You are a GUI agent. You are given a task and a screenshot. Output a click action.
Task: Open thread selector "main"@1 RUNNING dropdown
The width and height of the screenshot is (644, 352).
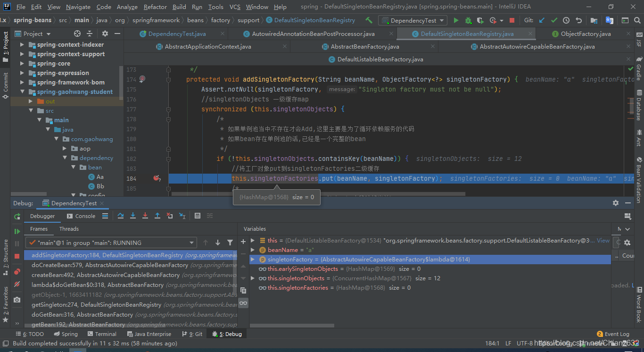point(111,243)
